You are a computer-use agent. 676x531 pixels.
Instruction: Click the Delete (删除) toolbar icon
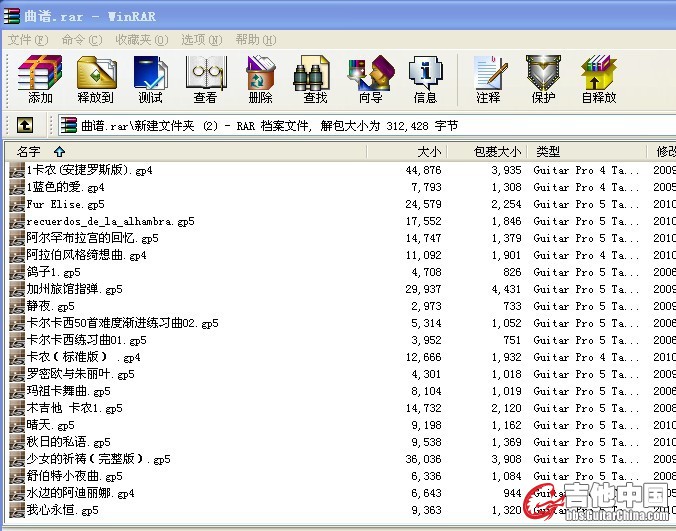(x=260, y=79)
